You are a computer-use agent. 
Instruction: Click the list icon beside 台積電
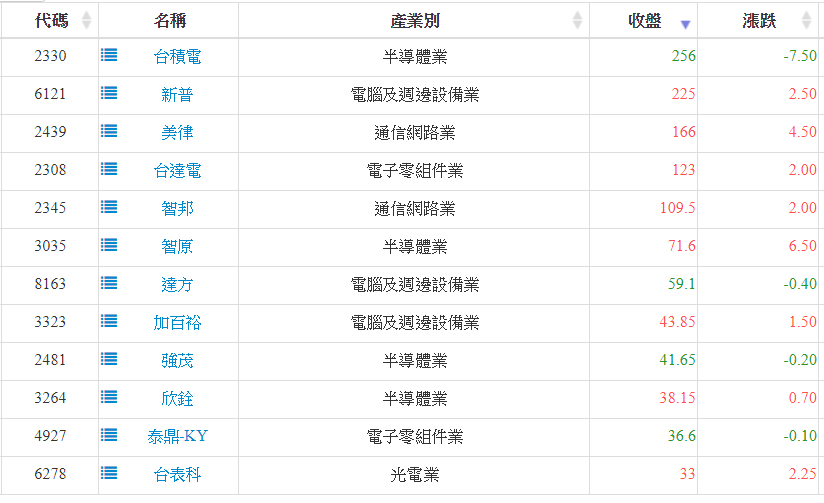109,56
